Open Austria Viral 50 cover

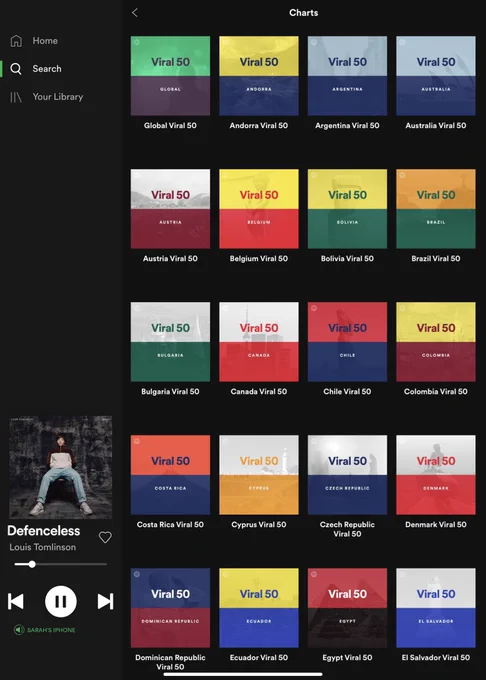coord(170,209)
